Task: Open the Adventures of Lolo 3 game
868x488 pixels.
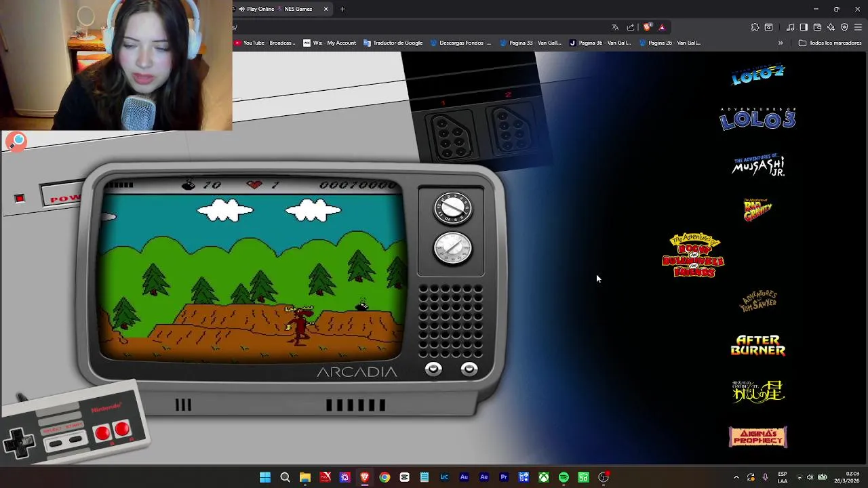Action: 757,119
